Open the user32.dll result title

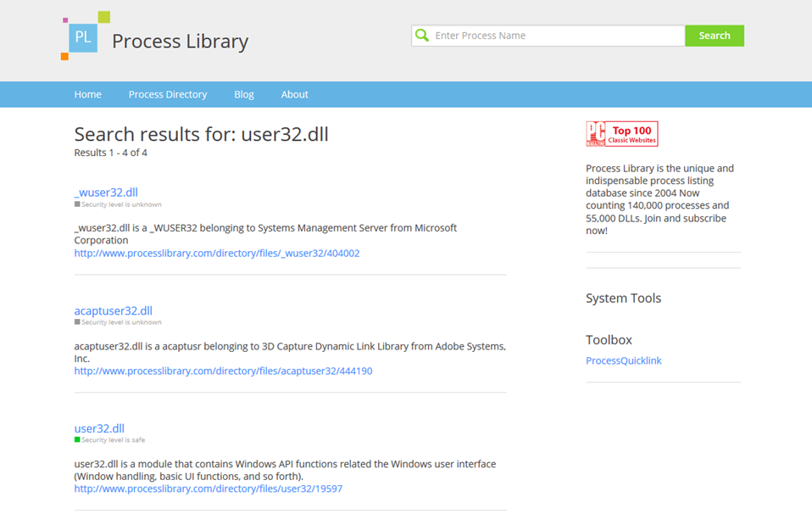[x=99, y=428]
